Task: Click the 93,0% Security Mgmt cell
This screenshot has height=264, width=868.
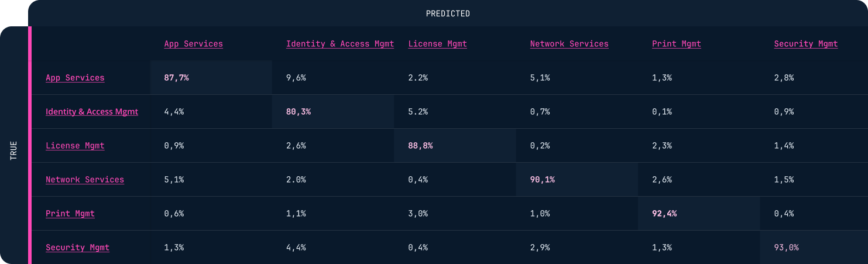Action: coord(814,248)
